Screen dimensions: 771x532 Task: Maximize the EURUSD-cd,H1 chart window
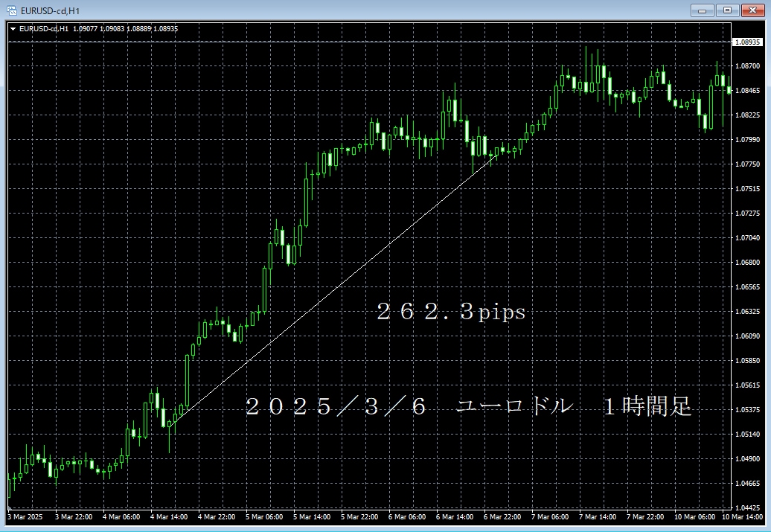point(727,10)
